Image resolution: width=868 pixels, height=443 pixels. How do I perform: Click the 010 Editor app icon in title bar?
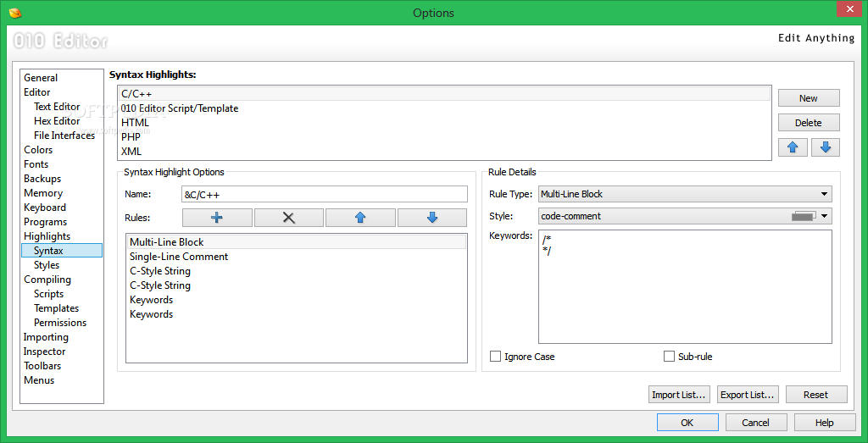coord(16,13)
